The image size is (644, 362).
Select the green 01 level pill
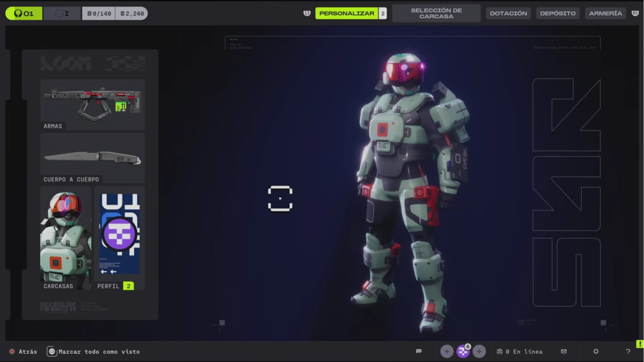pyautogui.click(x=24, y=13)
